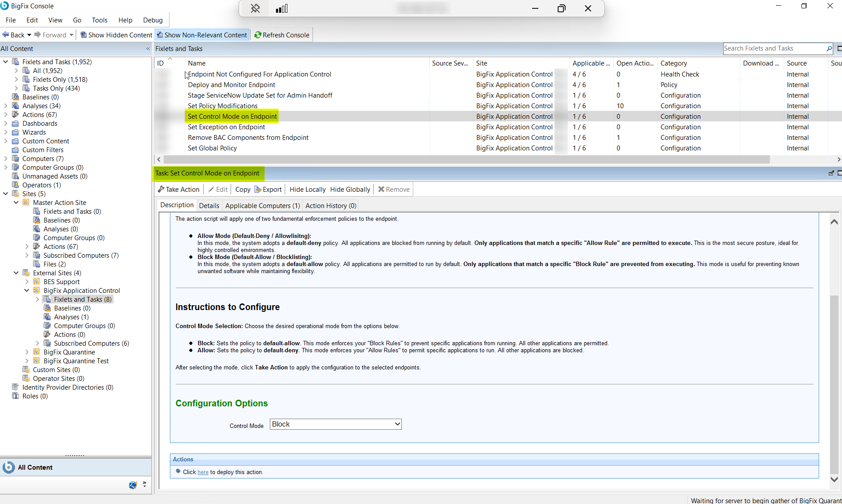Screen dimensions: 842x504
Task: Switch to the Details tab
Action: (209, 205)
